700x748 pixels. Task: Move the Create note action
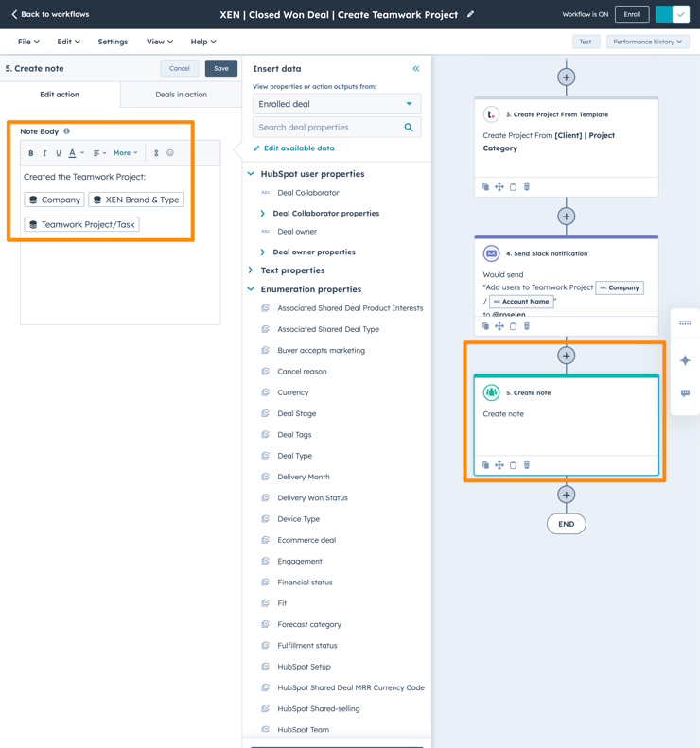click(499, 465)
